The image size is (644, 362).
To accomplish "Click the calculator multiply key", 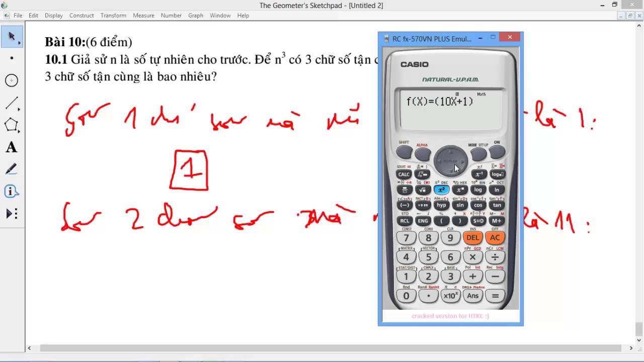I will 473,257.
